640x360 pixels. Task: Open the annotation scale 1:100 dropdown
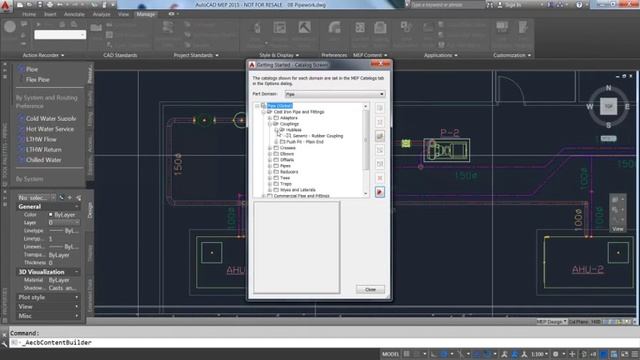539,354
